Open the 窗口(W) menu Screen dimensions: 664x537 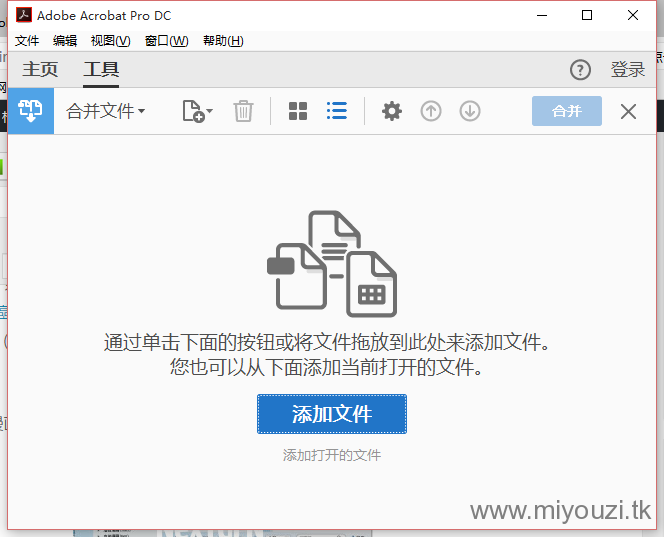click(166, 41)
